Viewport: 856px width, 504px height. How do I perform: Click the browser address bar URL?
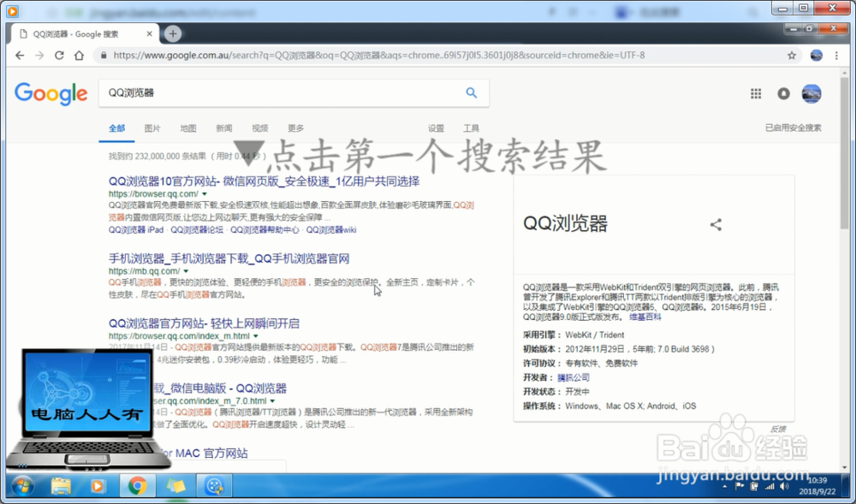pos(379,55)
